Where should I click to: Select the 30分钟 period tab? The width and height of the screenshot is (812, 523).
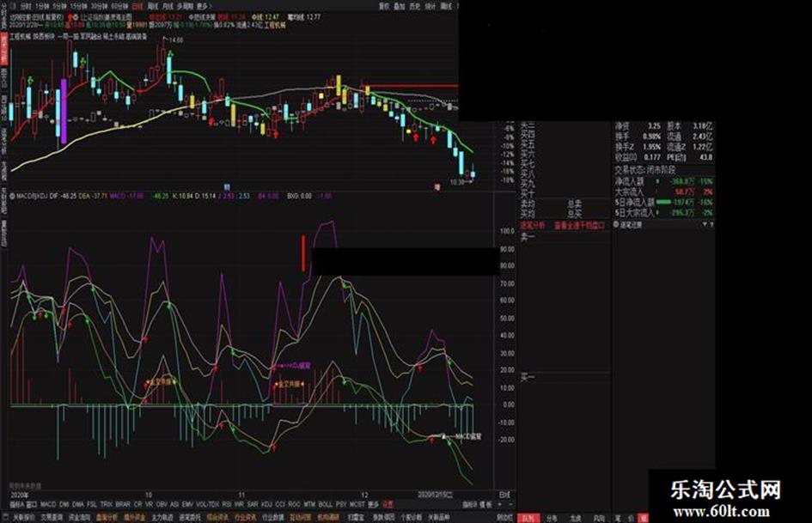click(x=99, y=7)
